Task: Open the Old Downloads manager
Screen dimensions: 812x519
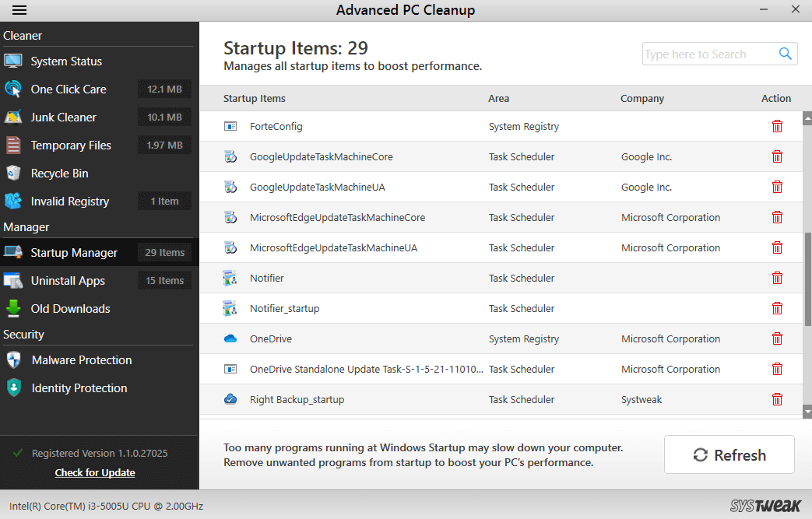Action: (72, 308)
